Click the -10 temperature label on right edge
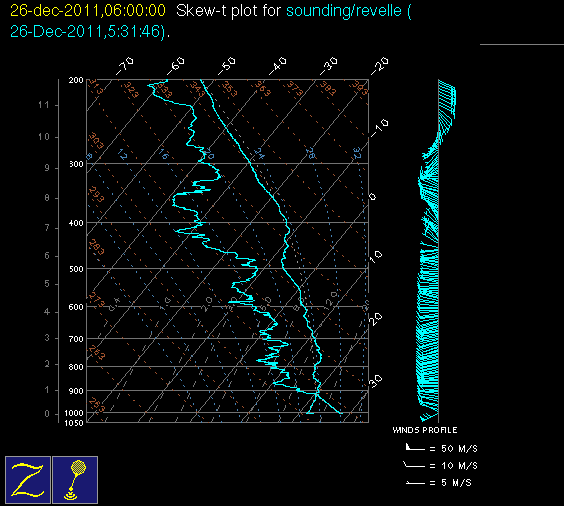Screen dimensions: 564x506 pyautogui.click(x=380, y=128)
